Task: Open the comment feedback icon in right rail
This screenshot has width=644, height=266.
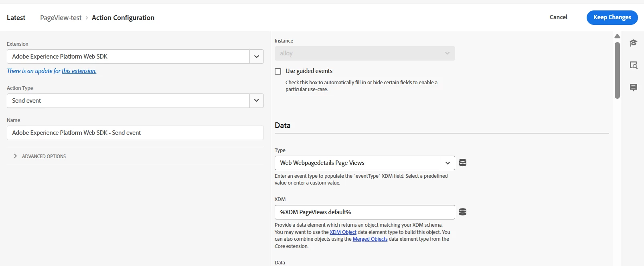Action: (x=633, y=87)
